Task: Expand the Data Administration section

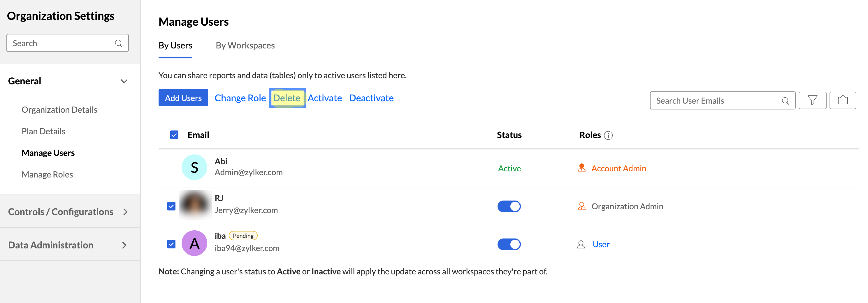Action: click(x=124, y=245)
